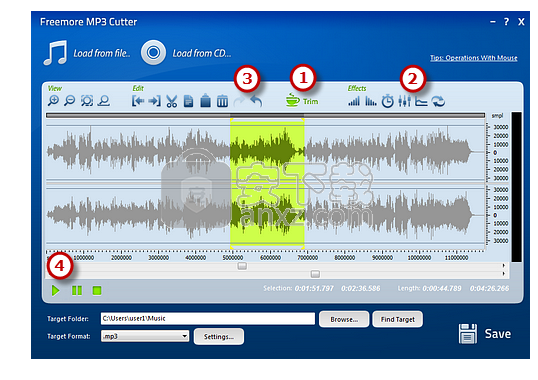Viewport: 538px width, 380px height.
Task: Click the lower horizontal slider thumb
Action: point(315,274)
